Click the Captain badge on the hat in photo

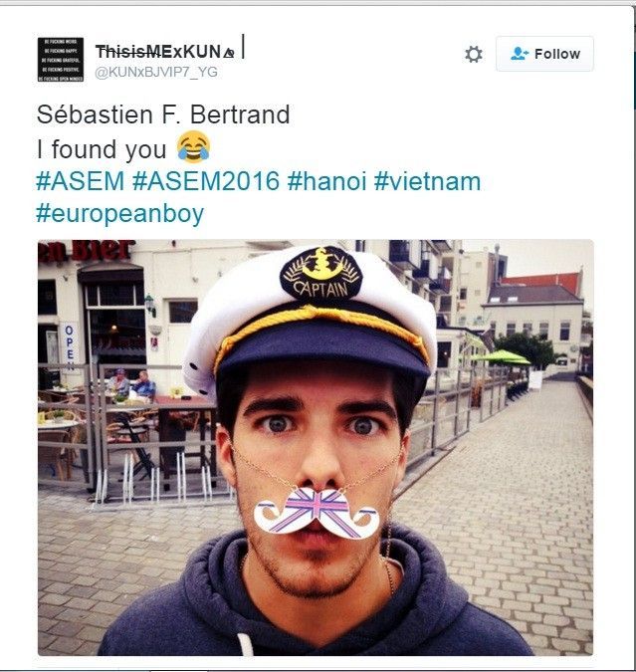click(321, 274)
